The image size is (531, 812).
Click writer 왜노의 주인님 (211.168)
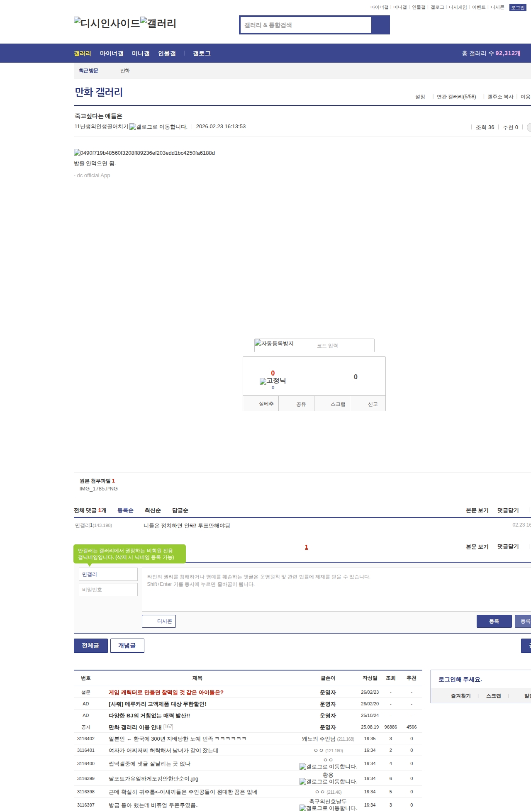point(328,739)
